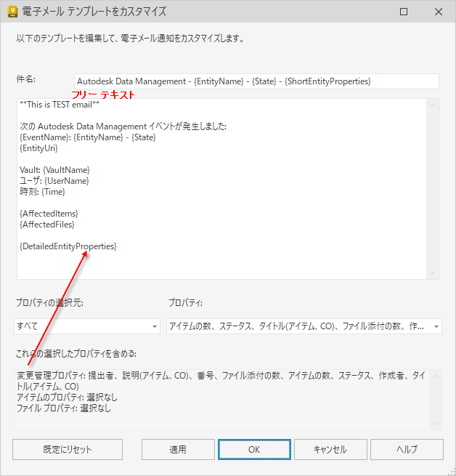Click the キャンセル cancel button
456x476 pixels.
[330, 449]
